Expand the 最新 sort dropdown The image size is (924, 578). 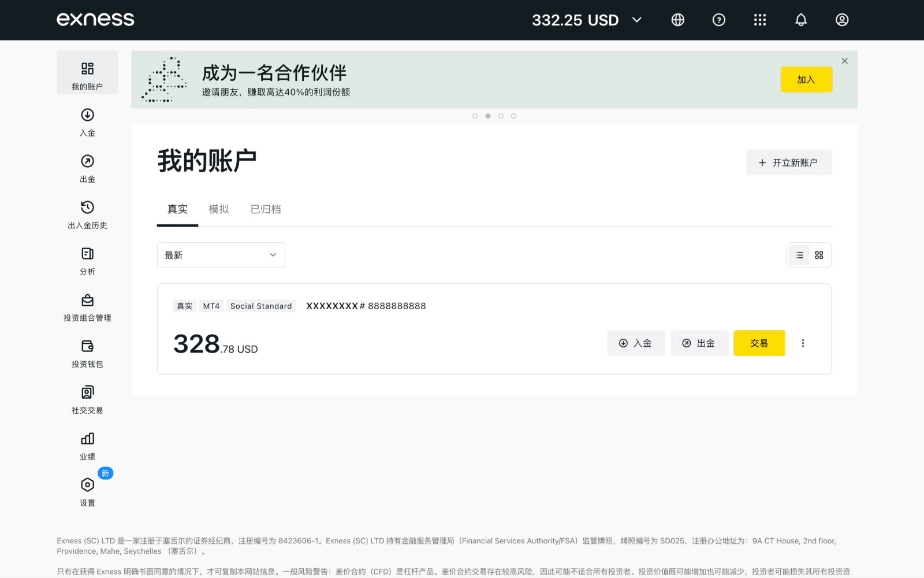(x=221, y=255)
